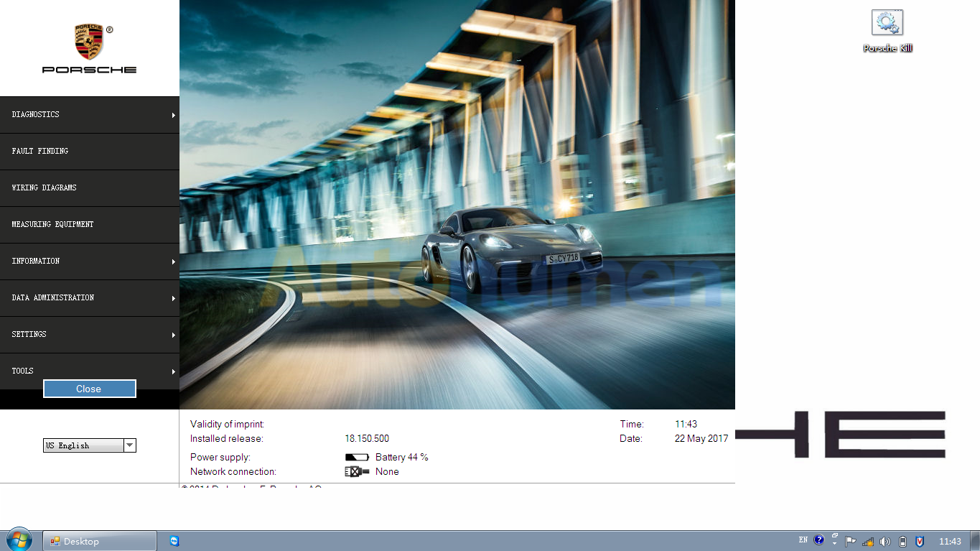Click the 'Validity of imprint:' label
The height and width of the screenshot is (551, 980).
[x=228, y=425]
